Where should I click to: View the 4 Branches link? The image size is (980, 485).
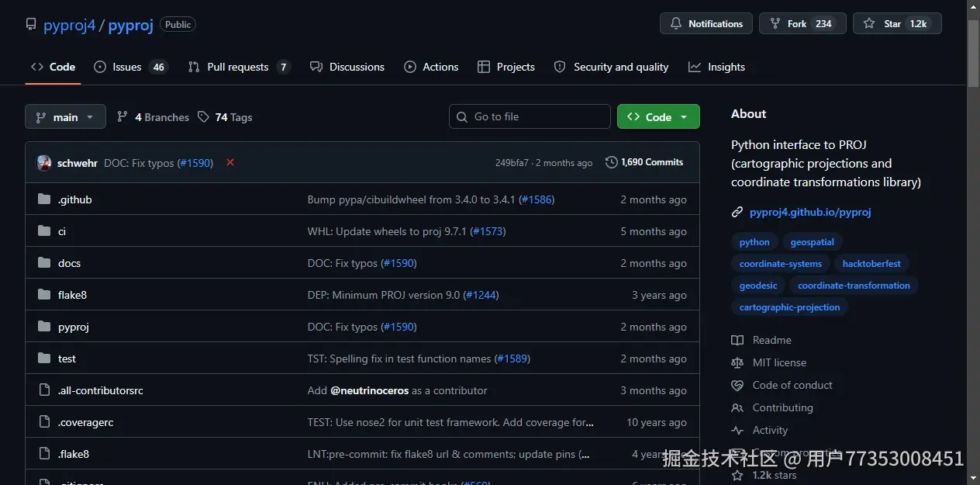[x=153, y=117]
